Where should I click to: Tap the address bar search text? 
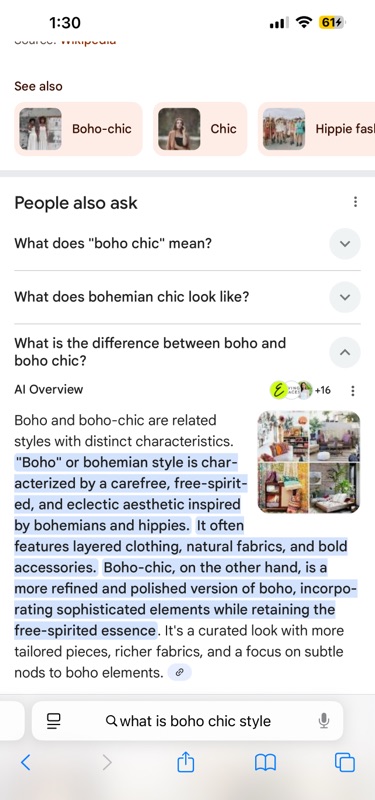point(195,721)
